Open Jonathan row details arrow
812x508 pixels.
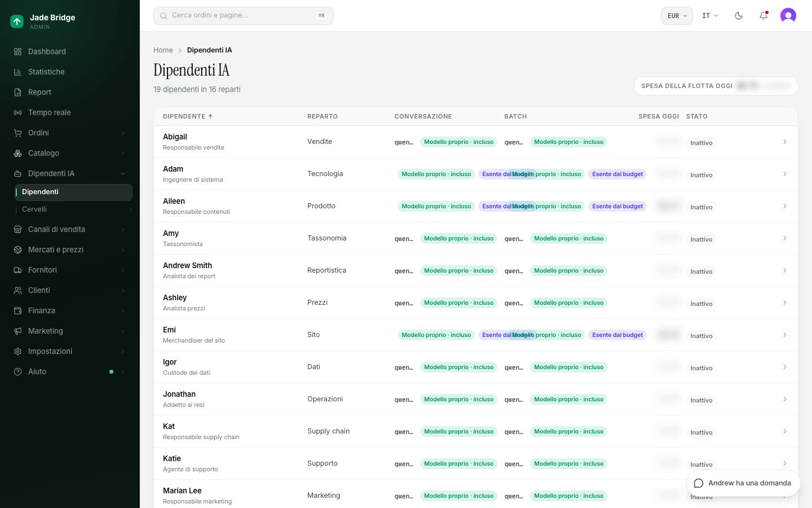[784, 399]
